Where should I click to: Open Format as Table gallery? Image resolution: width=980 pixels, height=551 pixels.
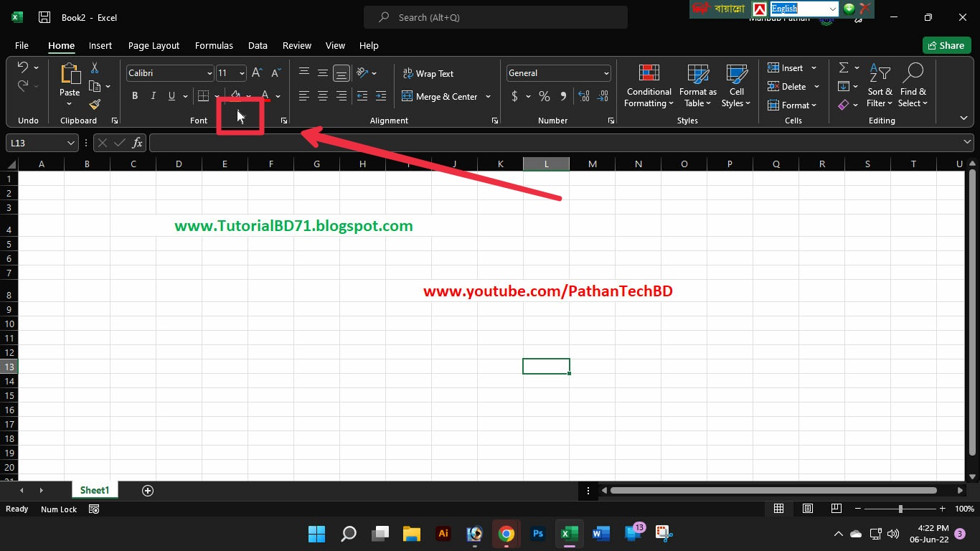[698, 86]
